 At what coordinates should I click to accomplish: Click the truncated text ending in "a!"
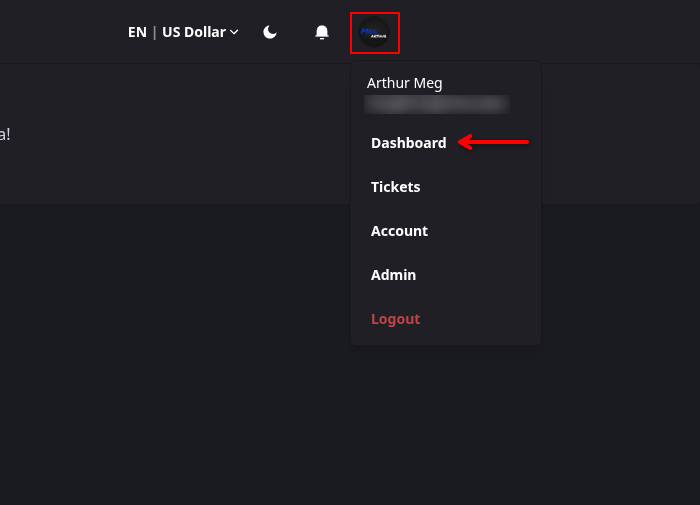tap(5, 134)
